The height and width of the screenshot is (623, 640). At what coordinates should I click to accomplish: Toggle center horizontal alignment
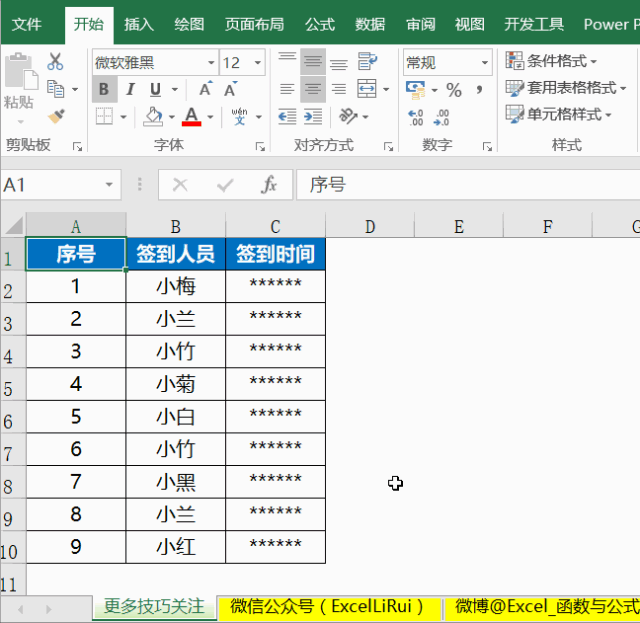pyautogui.click(x=313, y=89)
